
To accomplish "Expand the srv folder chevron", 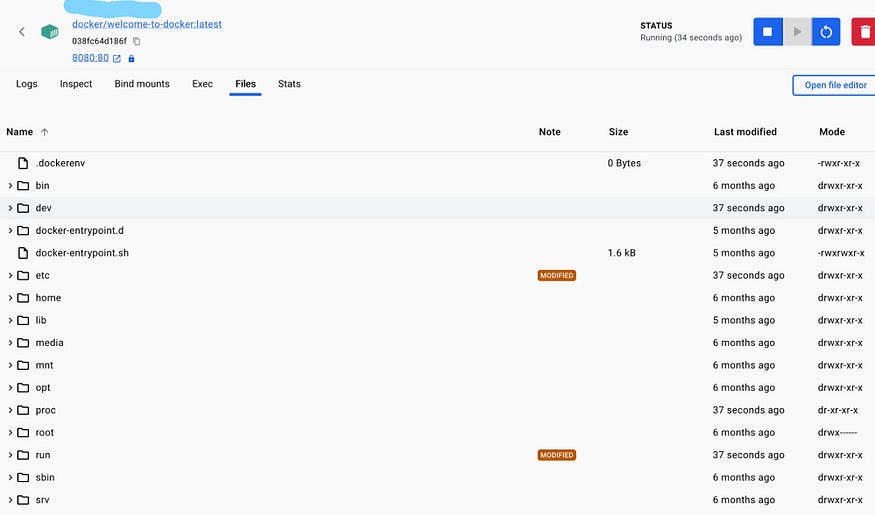I will pyautogui.click(x=10, y=500).
